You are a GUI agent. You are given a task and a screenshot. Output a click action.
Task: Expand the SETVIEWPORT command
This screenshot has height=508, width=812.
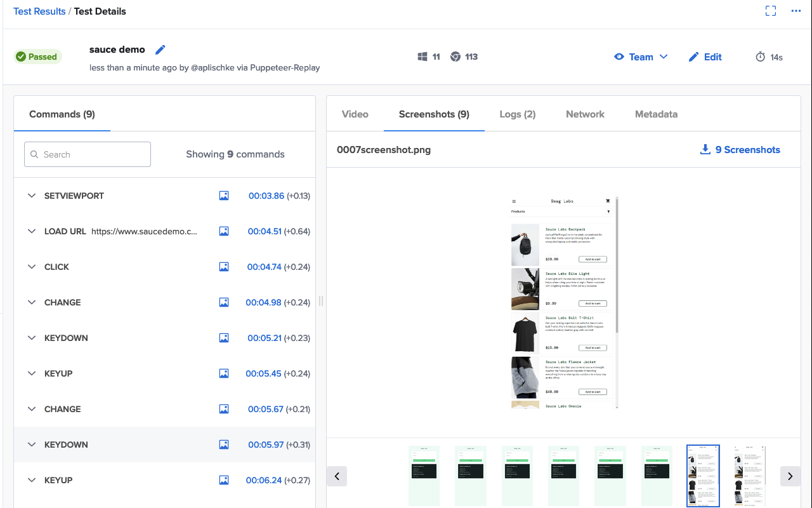click(32, 196)
